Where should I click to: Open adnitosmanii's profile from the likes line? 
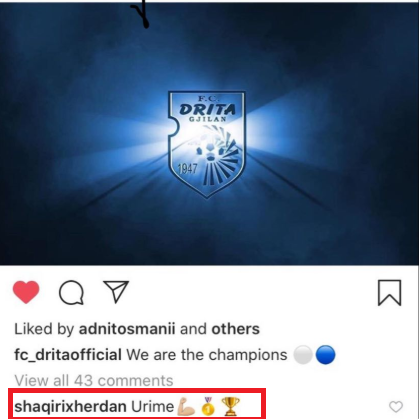[x=127, y=329]
